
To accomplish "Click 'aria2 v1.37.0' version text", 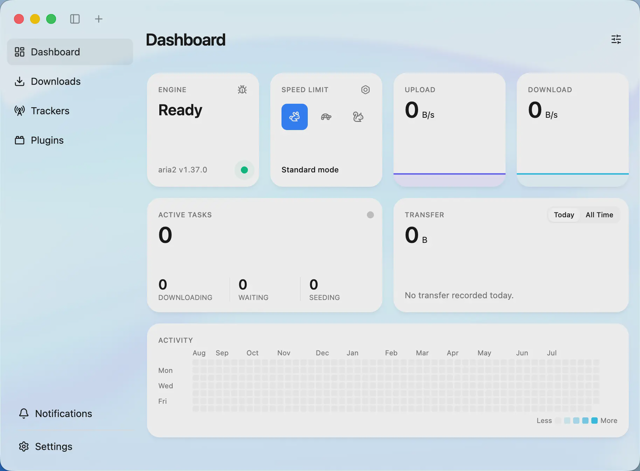I will pyautogui.click(x=182, y=170).
